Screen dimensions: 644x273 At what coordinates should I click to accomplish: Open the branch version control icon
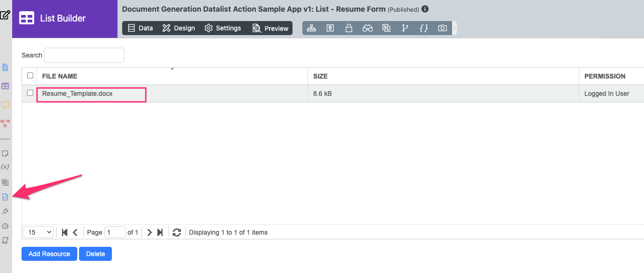pyautogui.click(x=405, y=28)
